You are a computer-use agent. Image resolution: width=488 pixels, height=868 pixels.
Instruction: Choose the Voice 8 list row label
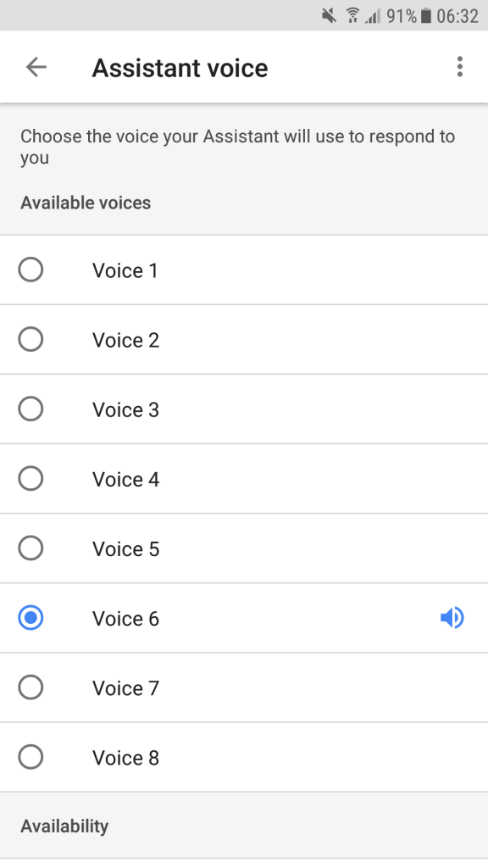pyautogui.click(x=125, y=757)
